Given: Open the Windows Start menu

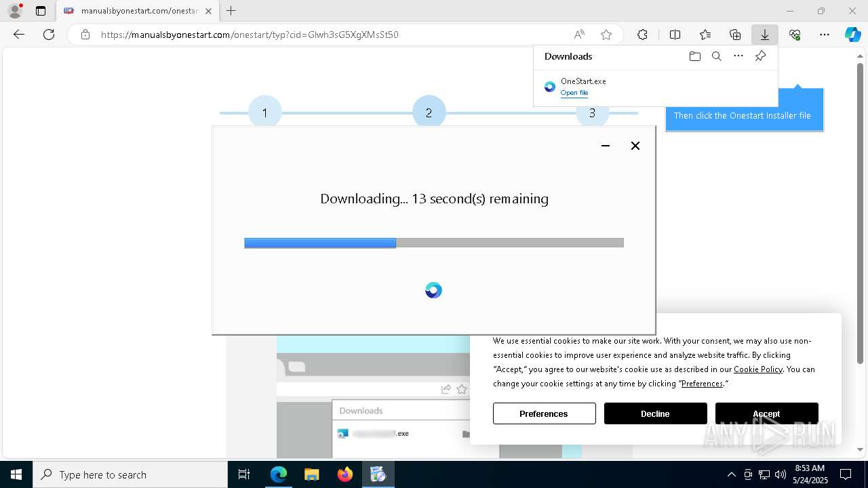Looking at the screenshot, I should click(x=16, y=474).
